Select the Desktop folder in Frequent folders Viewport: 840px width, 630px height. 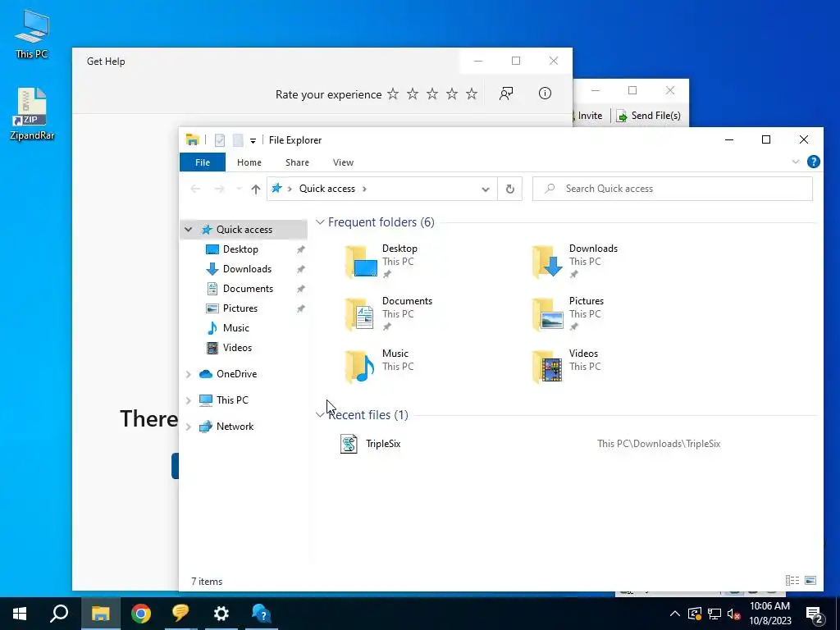tap(381, 262)
